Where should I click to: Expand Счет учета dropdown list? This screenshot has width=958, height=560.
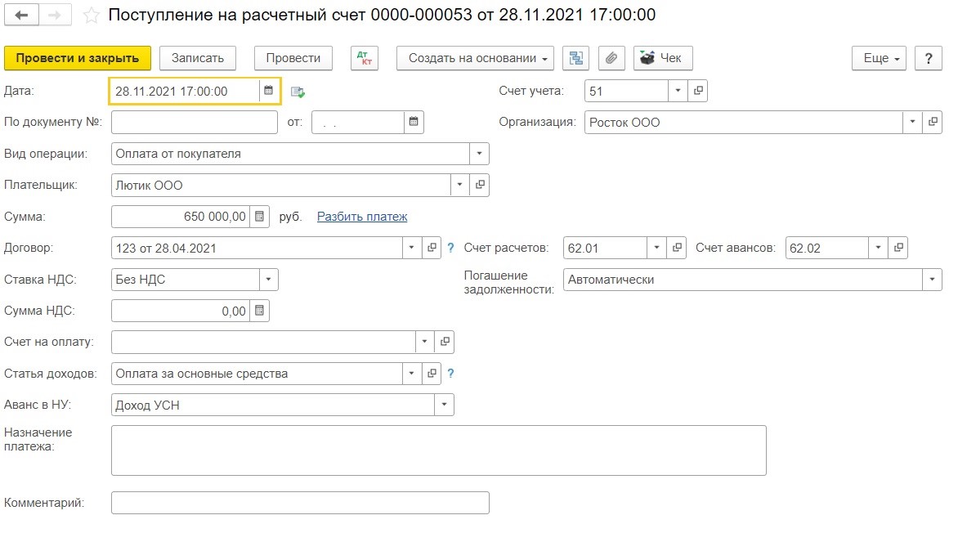[678, 91]
